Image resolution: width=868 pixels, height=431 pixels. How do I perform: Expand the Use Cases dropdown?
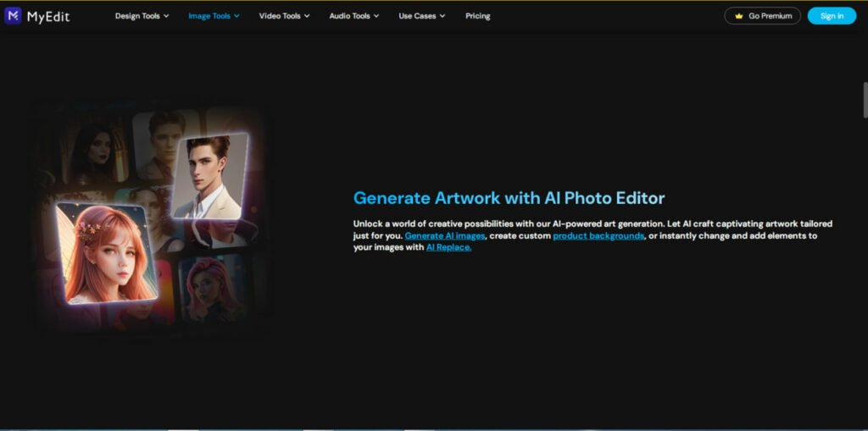point(421,16)
